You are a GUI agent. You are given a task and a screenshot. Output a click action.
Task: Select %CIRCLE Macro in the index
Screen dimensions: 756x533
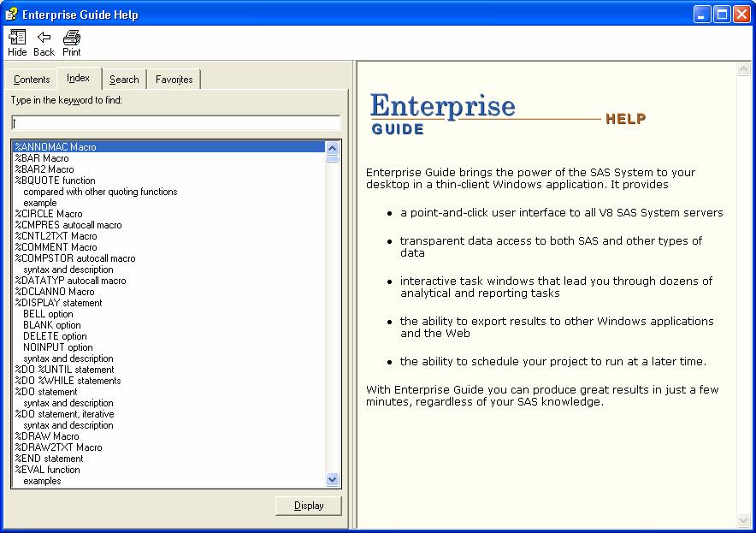pos(49,214)
